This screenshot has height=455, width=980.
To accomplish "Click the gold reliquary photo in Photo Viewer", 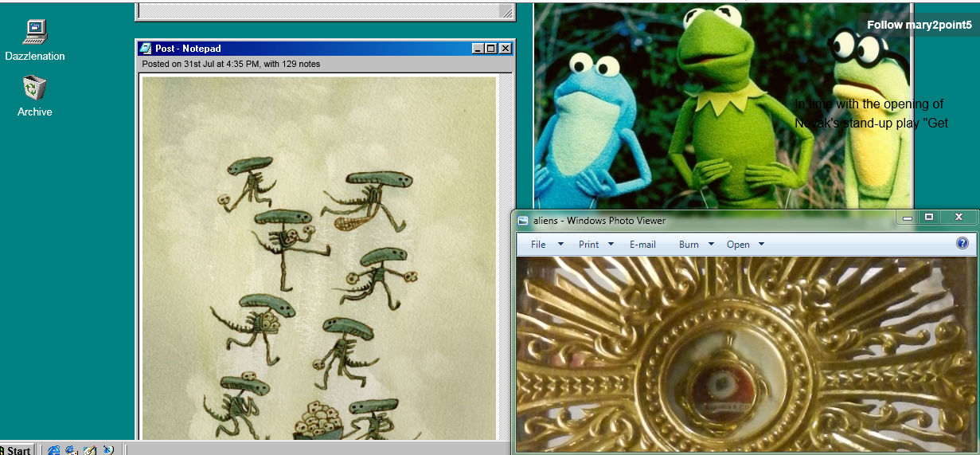I will tap(748, 355).
